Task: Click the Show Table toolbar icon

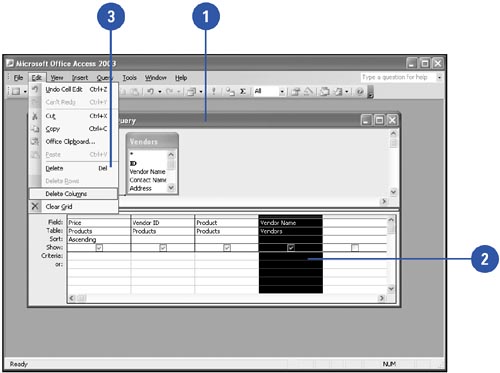Action: (x=230, y=91)
